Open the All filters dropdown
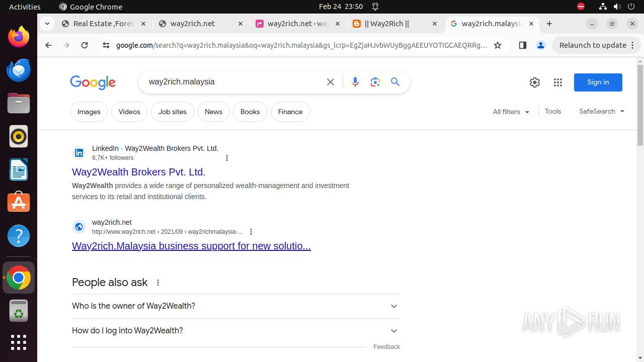The image size is (644, 362). pyautogui.click(x=511, y=112)
